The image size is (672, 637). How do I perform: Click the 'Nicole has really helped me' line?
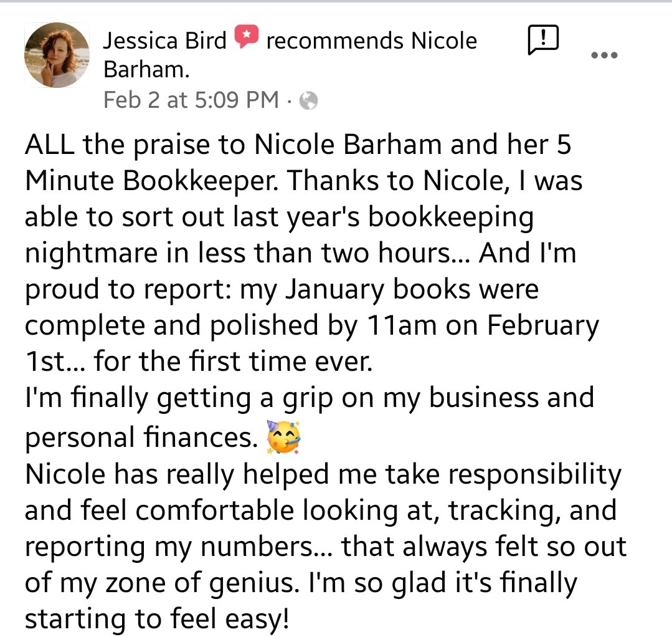coord(201,474)
